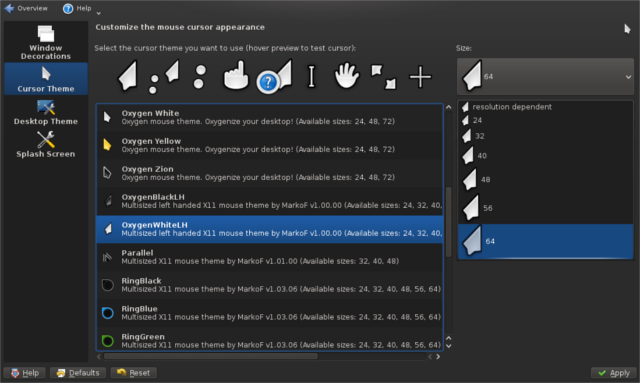Click the RingBlack circle icon
Image resolution: width=640 pixels, height=383 pixels.
click(108, 285)
